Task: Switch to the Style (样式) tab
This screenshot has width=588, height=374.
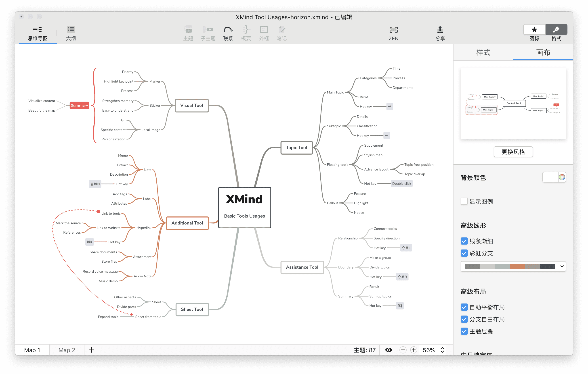Action: (483, 52)
